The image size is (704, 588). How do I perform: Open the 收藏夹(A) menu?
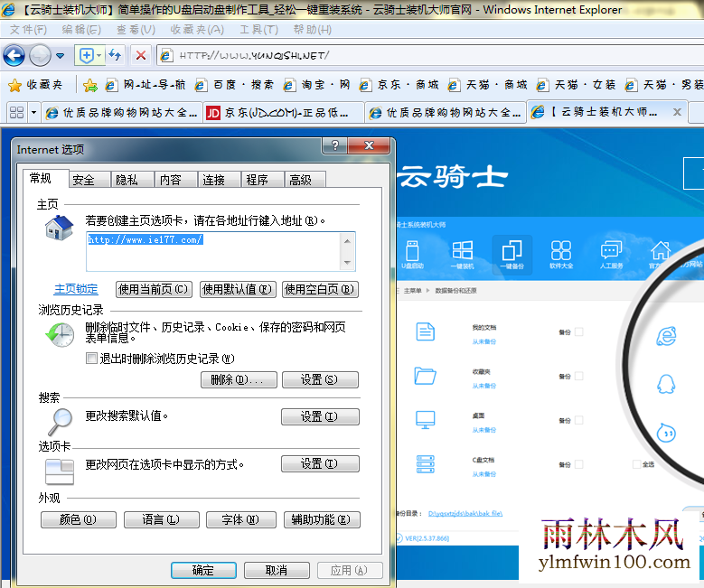coord(197,30)
